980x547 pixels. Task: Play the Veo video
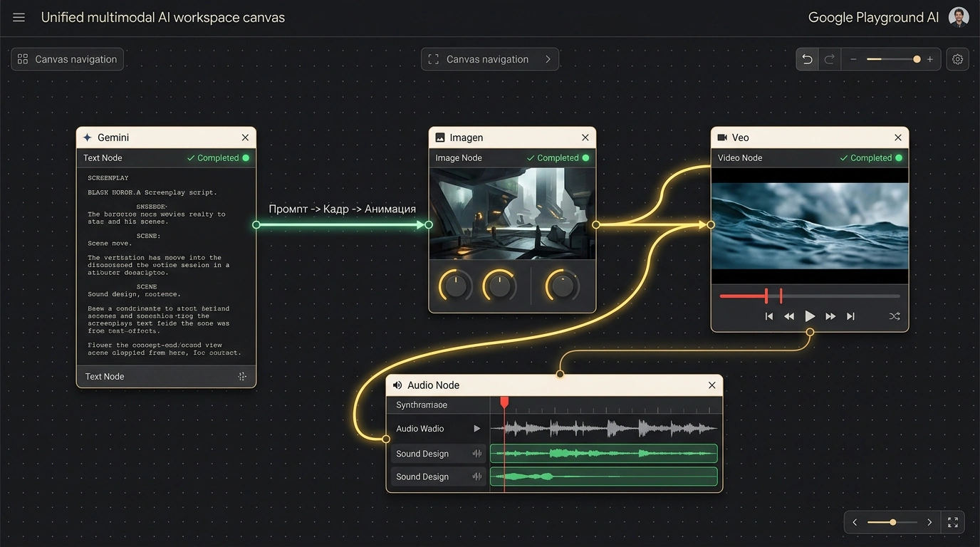(x=810, y=316)
